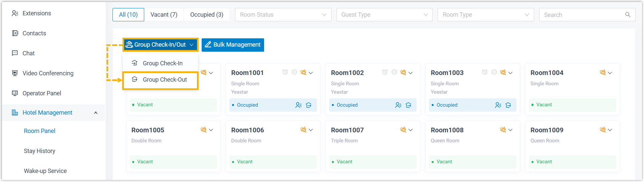The image size is (644, 182).
Task: Switch to the Vacant (7) tab
Action: (164, 15)
